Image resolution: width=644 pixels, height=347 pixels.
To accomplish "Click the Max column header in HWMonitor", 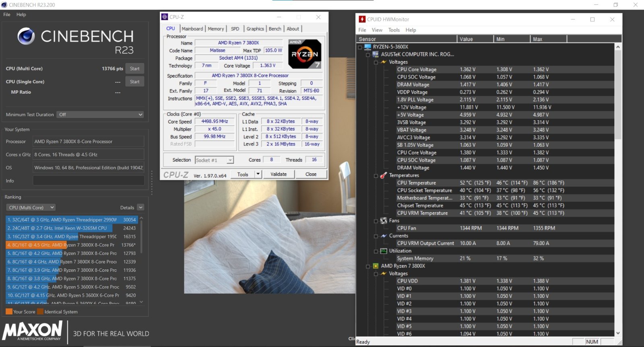I will [548, 39].
